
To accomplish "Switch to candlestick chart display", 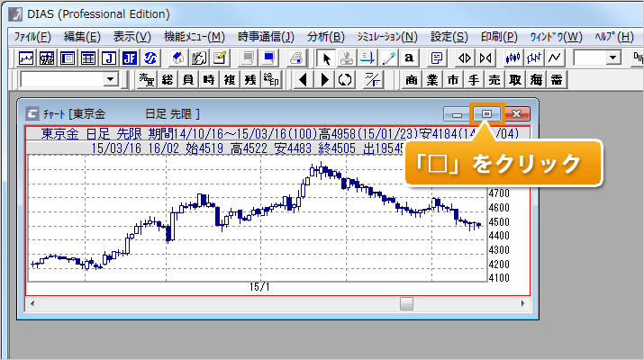I will coord(513,58).
